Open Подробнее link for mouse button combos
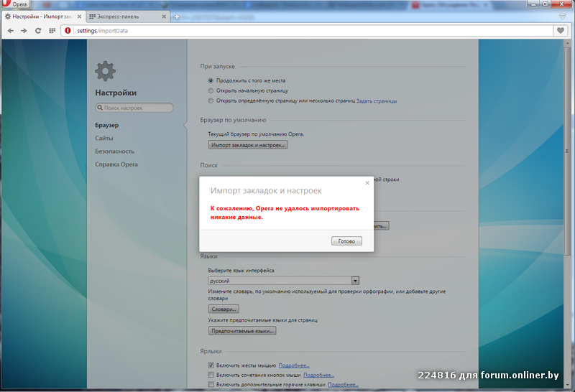The image size is (575, 392). 318,375
